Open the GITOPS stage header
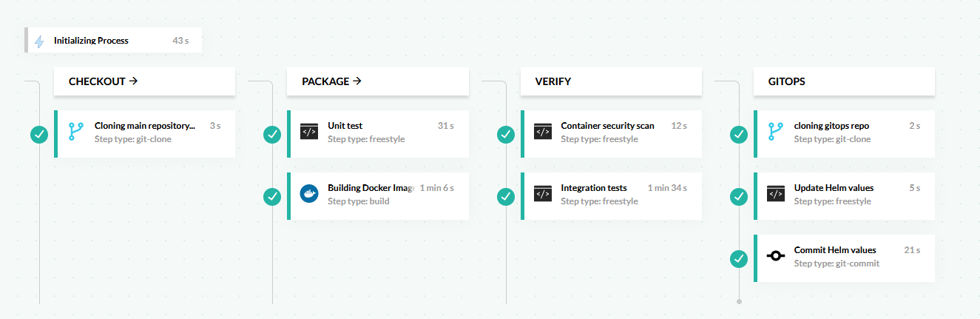Image resolution: width=980 pixels, height=319 pixels. 844,81
